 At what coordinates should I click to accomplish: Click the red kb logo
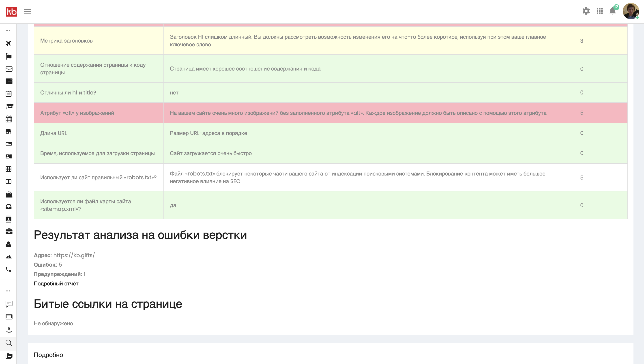coord(11,11)
